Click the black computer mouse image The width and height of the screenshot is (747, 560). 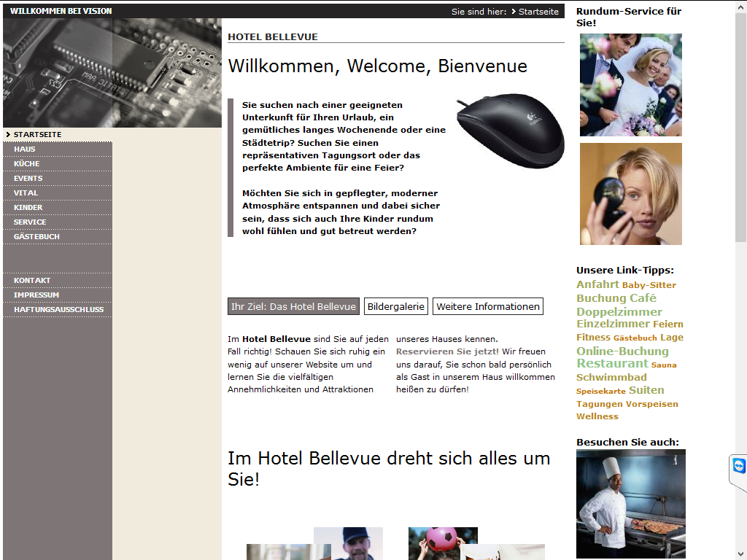[510, 130]
